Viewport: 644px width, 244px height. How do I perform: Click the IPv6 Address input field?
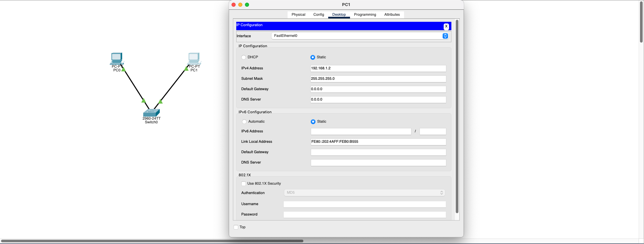[x=361, y=131]
